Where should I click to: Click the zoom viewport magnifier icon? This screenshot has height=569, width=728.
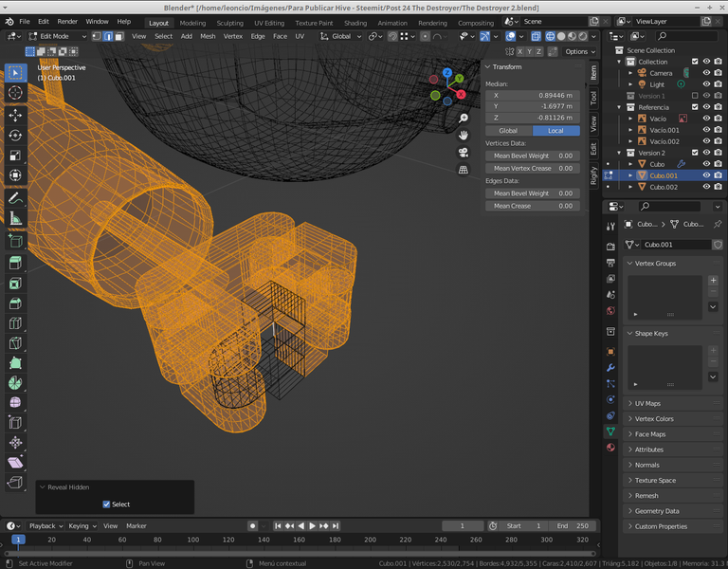click(464, 119)
